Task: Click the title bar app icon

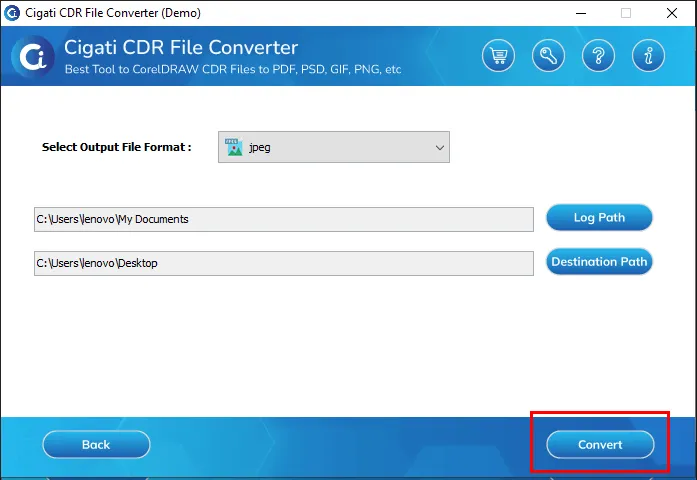Action: click(12, 13)
